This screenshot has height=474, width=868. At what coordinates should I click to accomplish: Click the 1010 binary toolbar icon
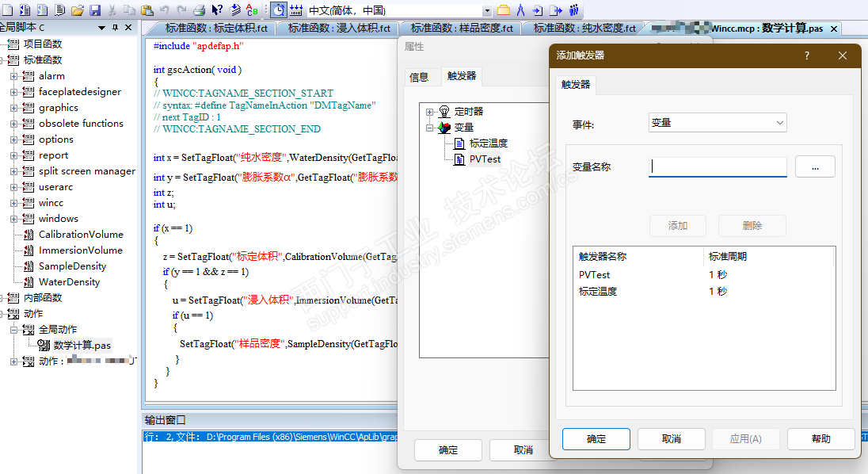pyautogui.click(x=296, y=10)
